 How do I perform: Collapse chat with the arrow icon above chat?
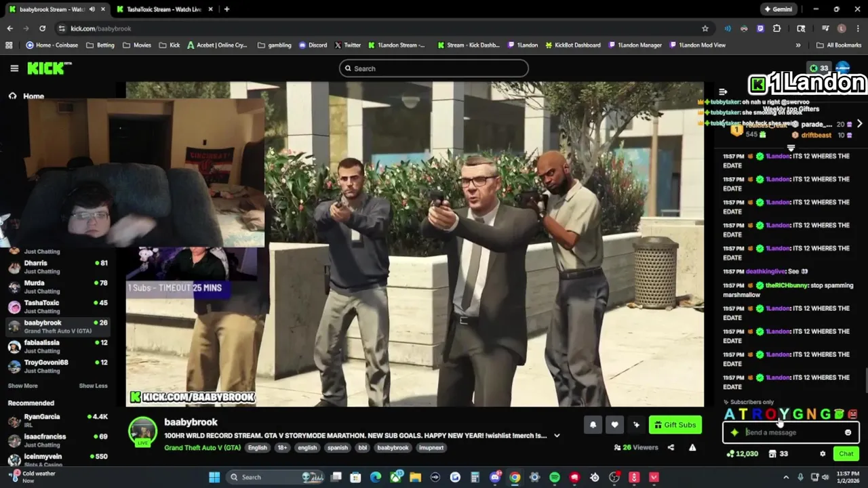pyautogui.click(x=723, y=91)
